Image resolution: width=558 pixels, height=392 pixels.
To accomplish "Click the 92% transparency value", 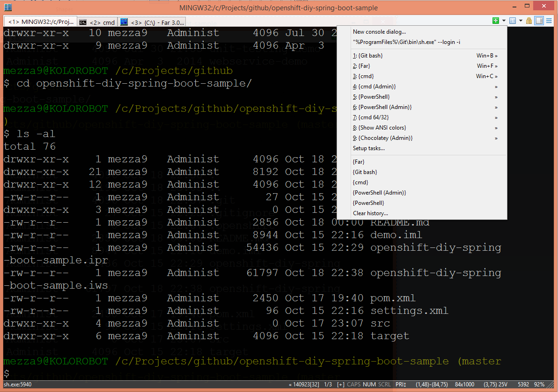I will 539,385.
